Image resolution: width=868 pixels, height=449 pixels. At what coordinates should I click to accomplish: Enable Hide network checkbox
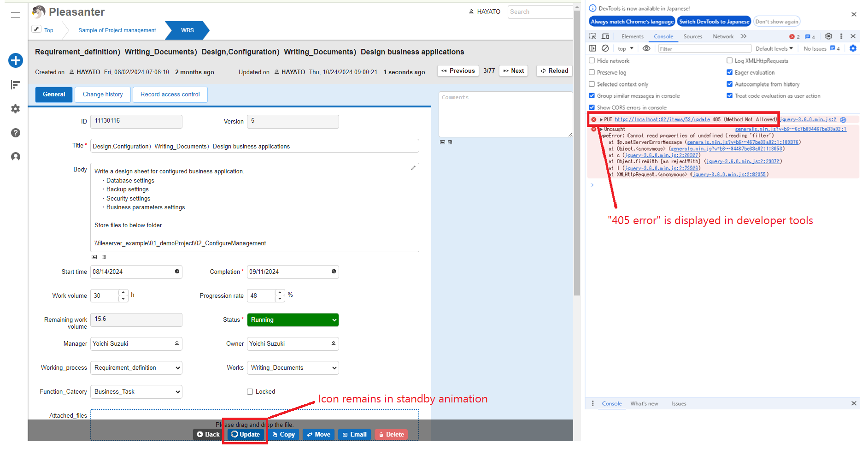[x=592, y=60]
